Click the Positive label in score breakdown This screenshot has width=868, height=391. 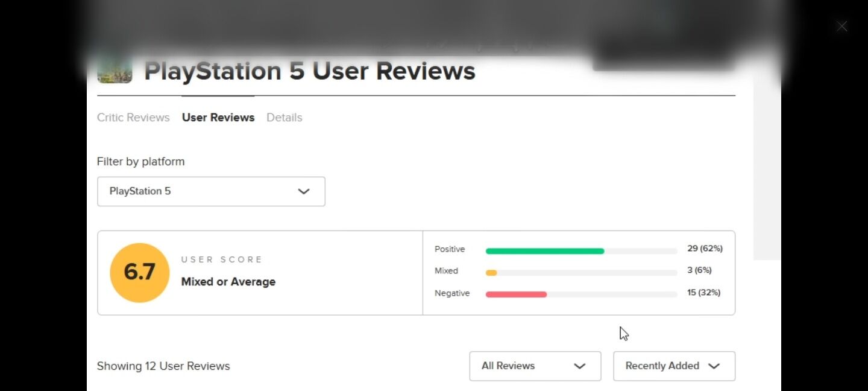click(x=450, y=249)
